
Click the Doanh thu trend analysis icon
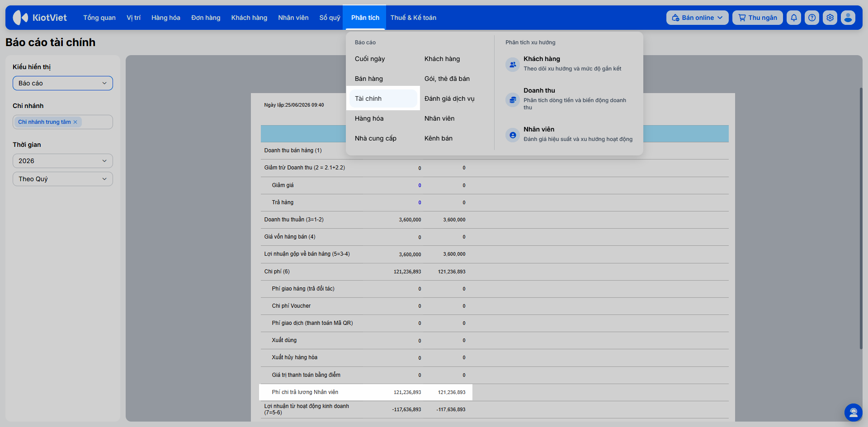tap(513, 99)
